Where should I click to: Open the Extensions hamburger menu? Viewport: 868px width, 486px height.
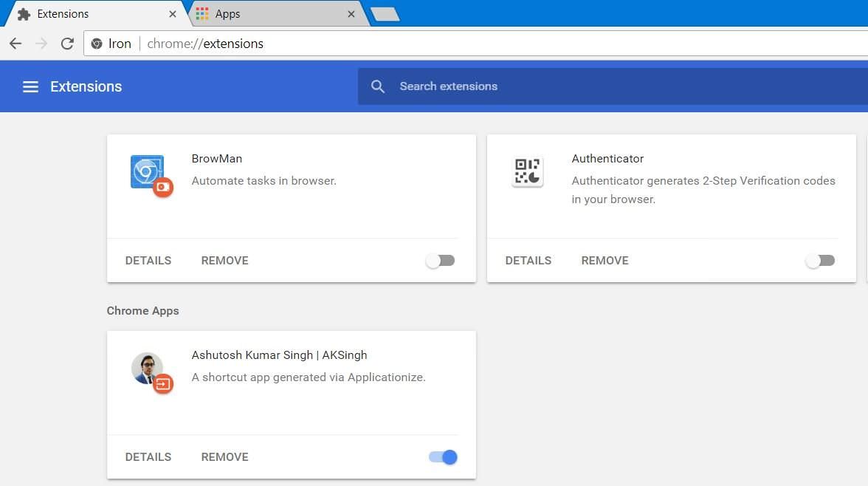coord(30,86)
